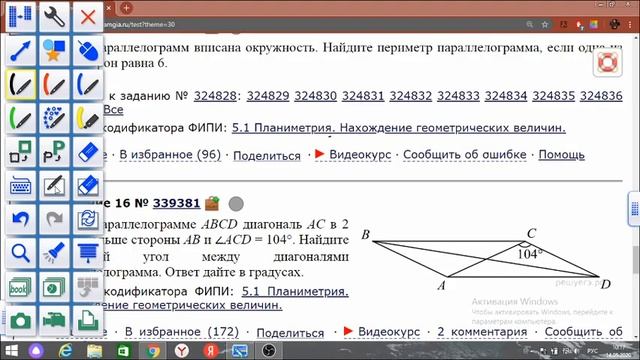Take a screenshot with camera tool
The image size is (640, 360).
point(20,320)
